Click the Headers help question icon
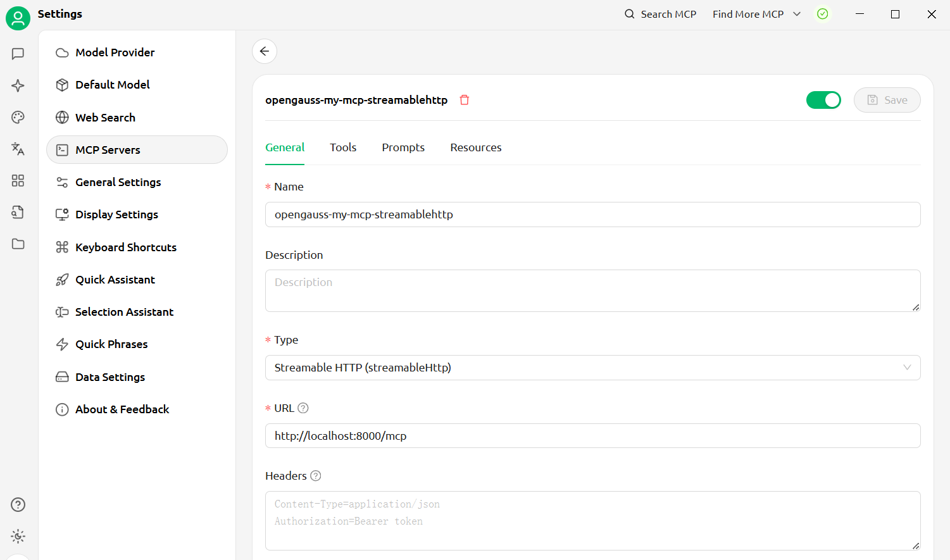 click(316, 476)
